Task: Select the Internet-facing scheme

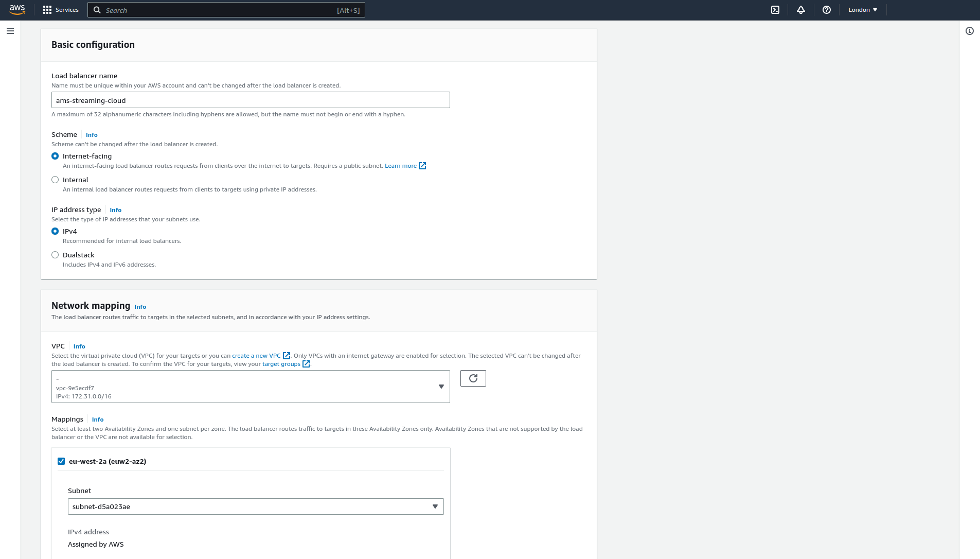Action: click(55, 156)
